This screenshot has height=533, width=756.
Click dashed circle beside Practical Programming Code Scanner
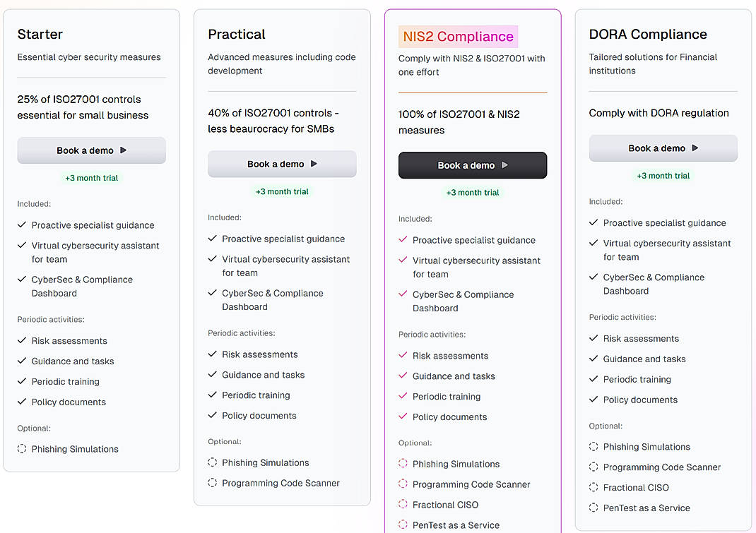pyautogui.click(x=213, y=483)
